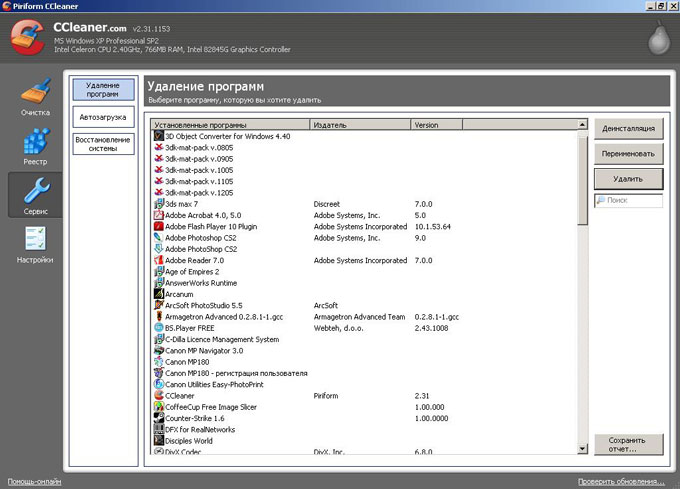Screen dimensions: 680x489
Task: Select the 3dk-mat-pack v.1105 row
Action: pyautogui.click(x=364, y=181)
